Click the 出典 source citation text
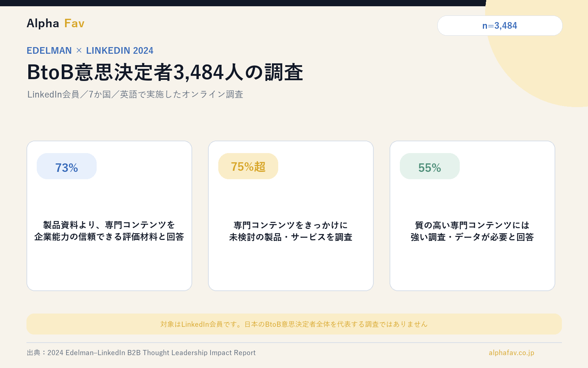 pos(141,353)
